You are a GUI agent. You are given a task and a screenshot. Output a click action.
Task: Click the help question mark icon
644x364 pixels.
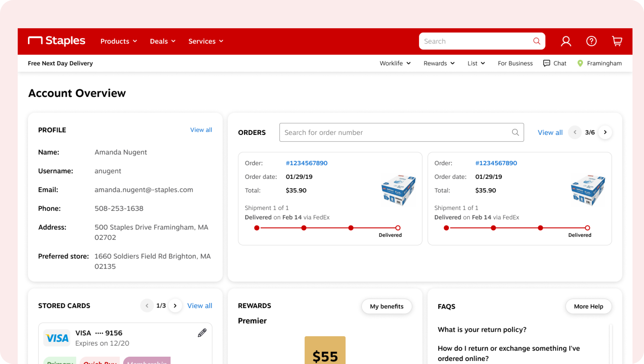pyautogui.click(x=591, y=41)
